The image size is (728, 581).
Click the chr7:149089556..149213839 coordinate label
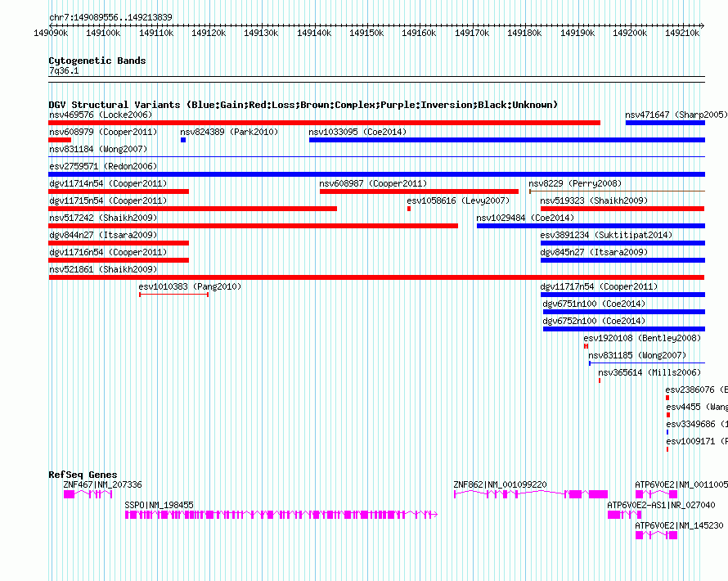110,17
